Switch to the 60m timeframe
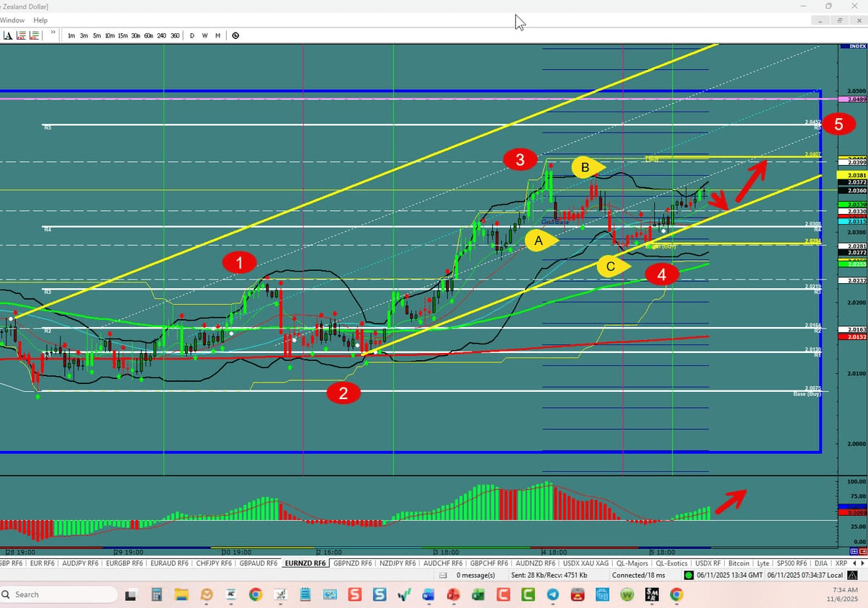868x608 pixels. (x=148, y=35)
